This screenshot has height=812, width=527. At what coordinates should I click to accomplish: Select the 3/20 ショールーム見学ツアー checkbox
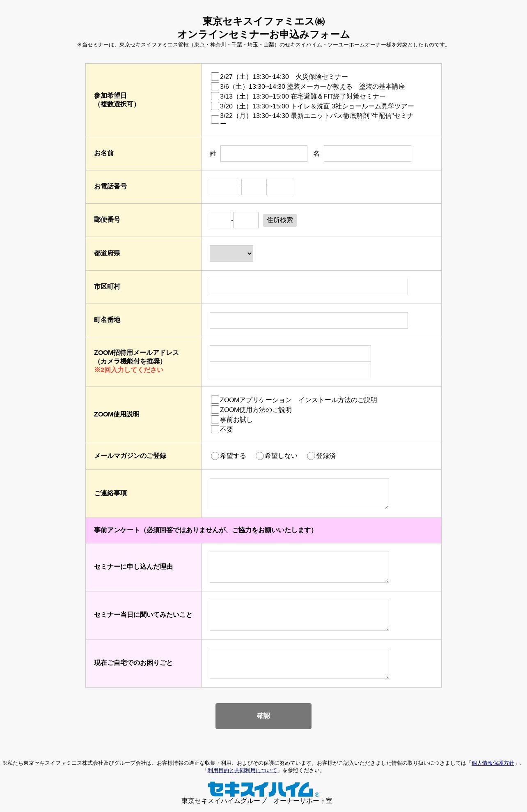(215, 106)
